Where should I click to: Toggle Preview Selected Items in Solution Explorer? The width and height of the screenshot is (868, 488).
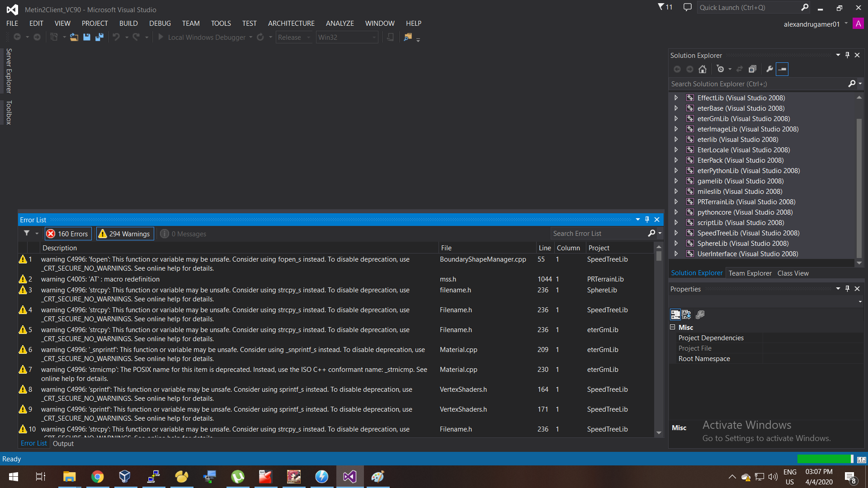(782, 69)
